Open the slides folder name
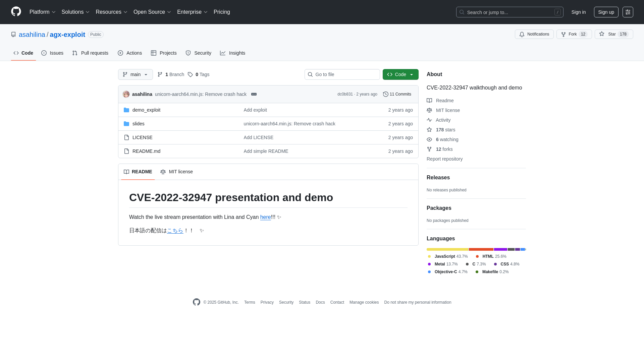Image resolution: width=644 pixels, height=362 pixels. pyautogui.click(x=139, y=124)
